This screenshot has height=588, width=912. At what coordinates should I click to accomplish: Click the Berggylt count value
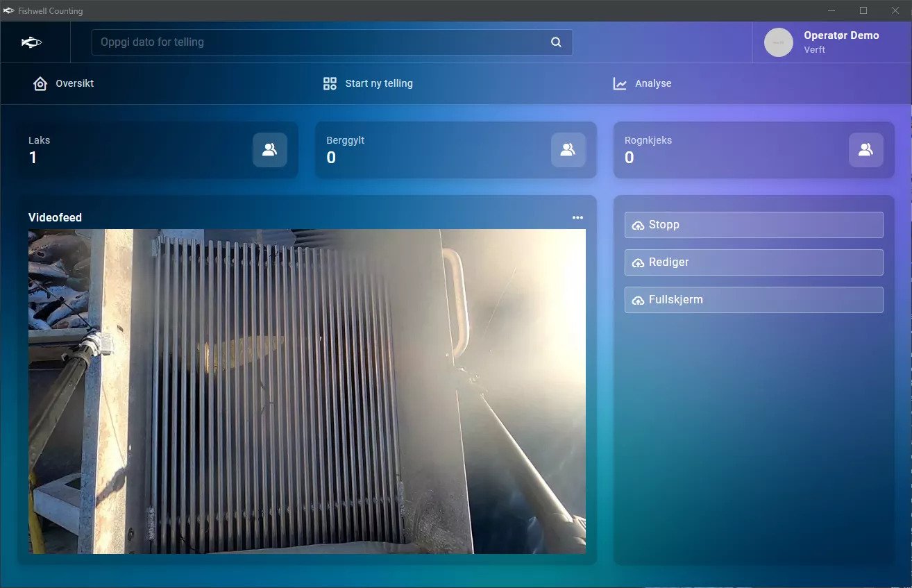(331, 158)
